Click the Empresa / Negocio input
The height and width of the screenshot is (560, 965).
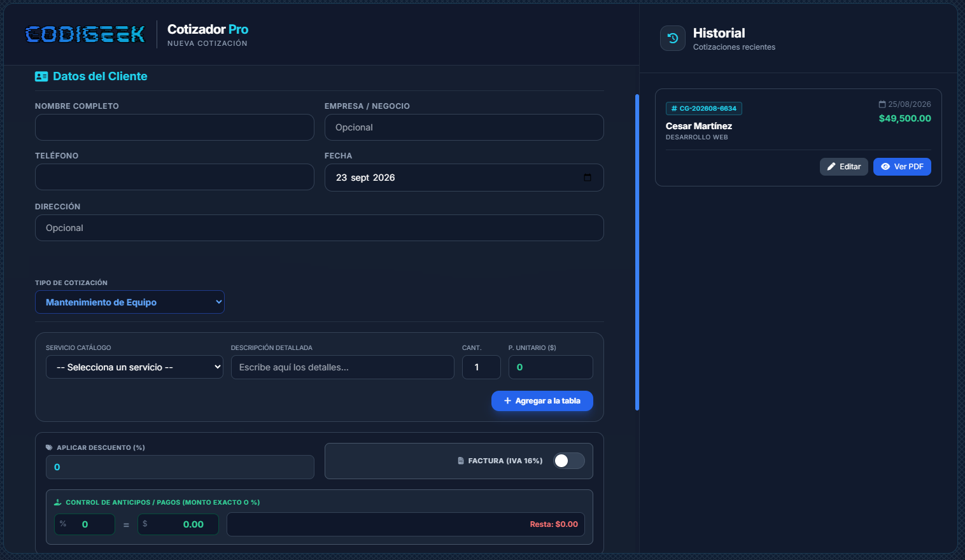(464, 127)
